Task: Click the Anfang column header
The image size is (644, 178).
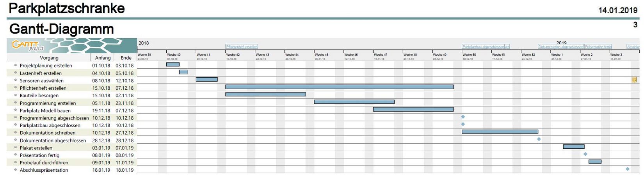Action: coord(103,58)
